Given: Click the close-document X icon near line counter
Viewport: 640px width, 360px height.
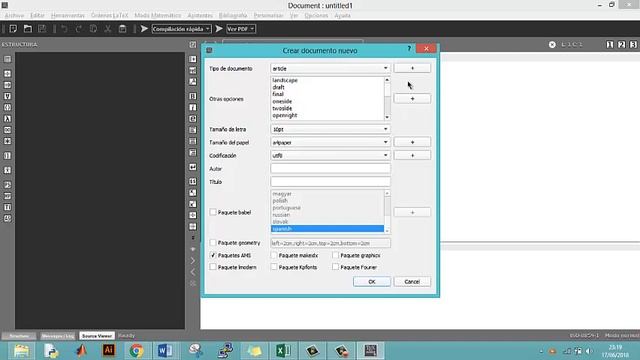Looking at the screenshot, I should [552, 44].
